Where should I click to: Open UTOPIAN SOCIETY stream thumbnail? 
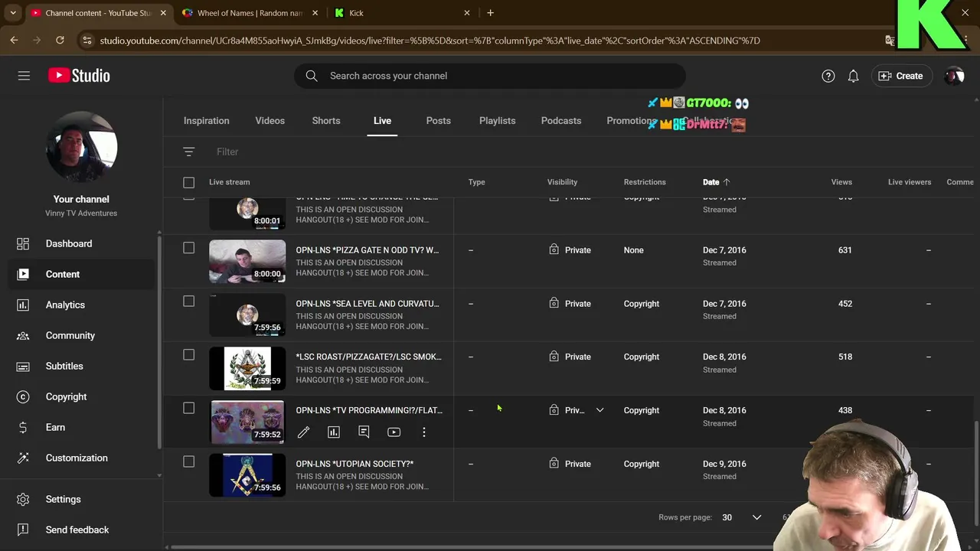point(247,475)
